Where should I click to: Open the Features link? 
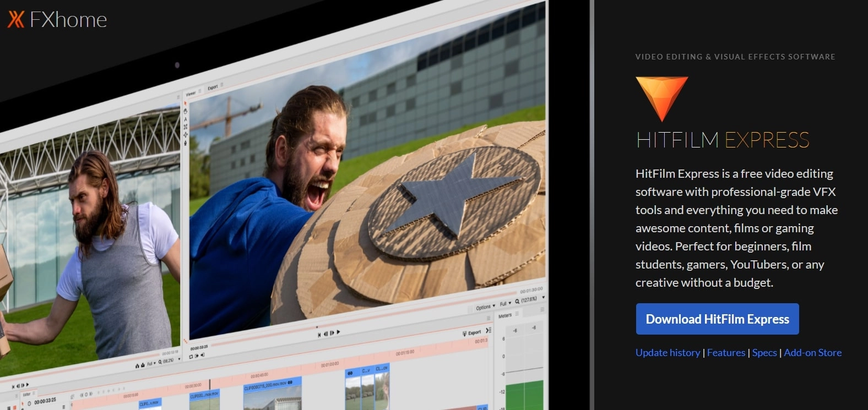[726, 353]
